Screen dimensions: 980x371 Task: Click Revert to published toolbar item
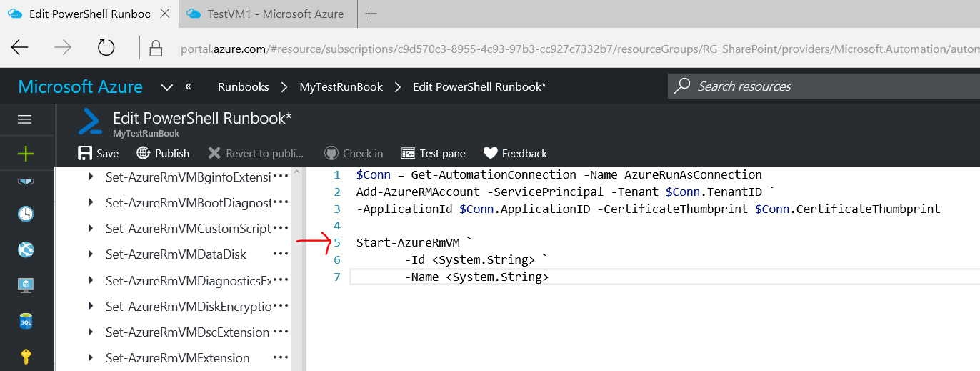click(256, 153)
